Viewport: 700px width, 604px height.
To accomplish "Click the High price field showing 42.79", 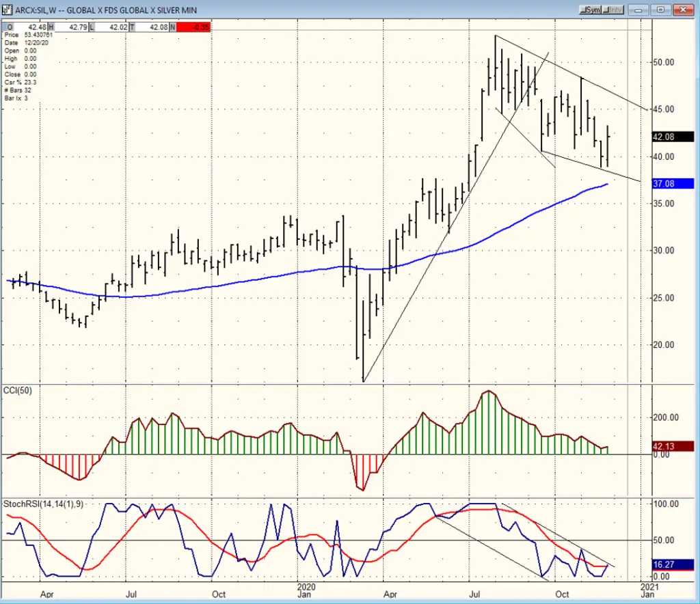I will [x=71, y=27].
